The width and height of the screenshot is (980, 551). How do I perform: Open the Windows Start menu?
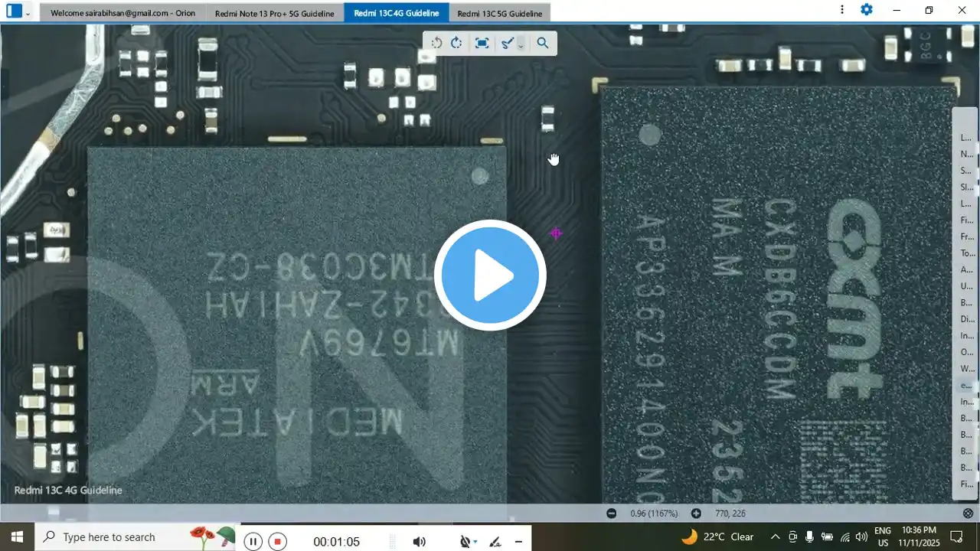(17, 536)
